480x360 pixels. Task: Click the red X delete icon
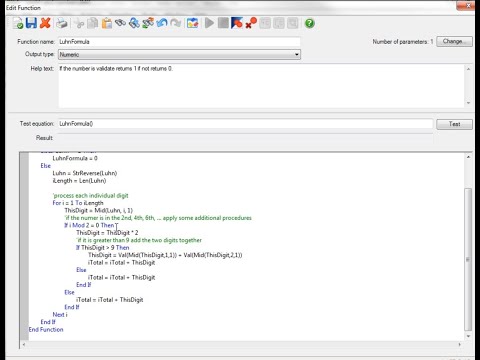point(45,23)
